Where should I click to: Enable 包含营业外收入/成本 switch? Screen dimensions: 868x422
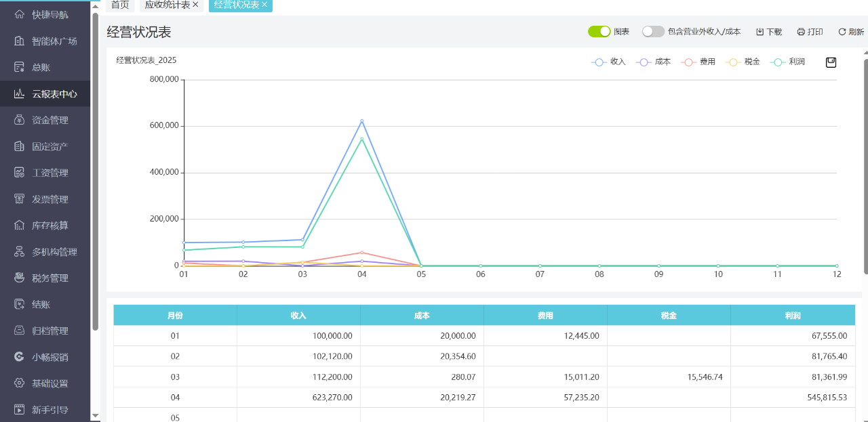coord(653,31)
